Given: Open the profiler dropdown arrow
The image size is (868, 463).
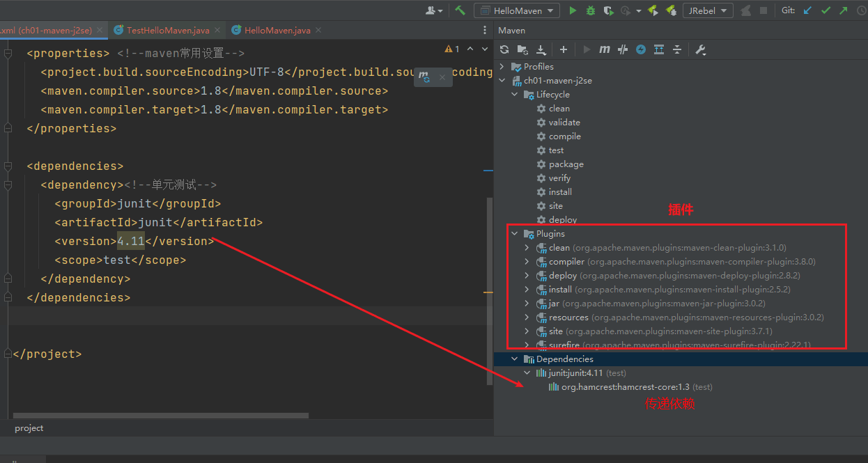Looking at the screenshot, I should pos(639,10).
